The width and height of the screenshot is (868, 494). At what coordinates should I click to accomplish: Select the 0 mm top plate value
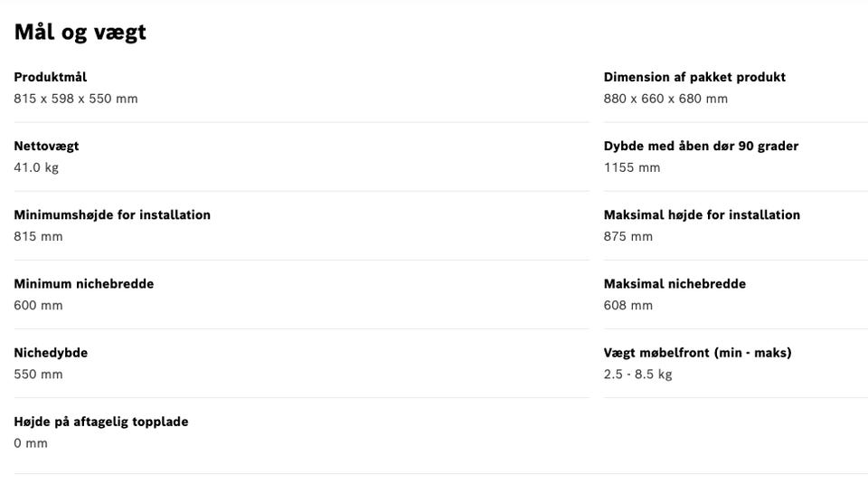[31, 442]
